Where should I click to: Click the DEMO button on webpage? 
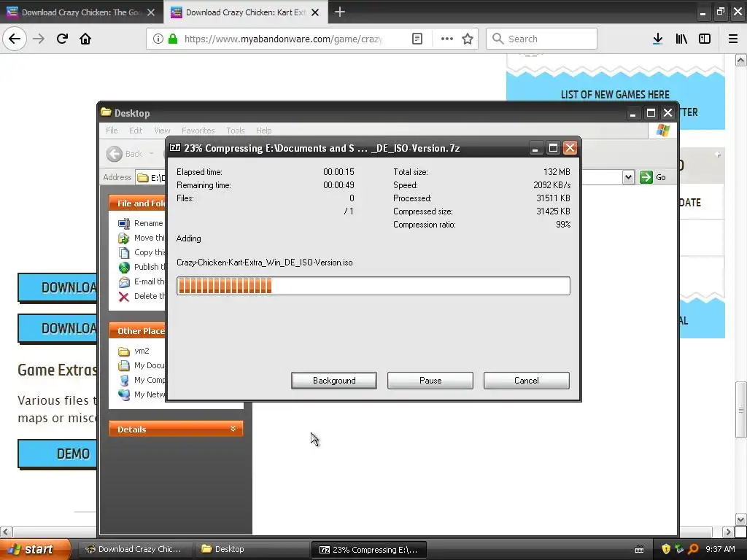[57, 454]
